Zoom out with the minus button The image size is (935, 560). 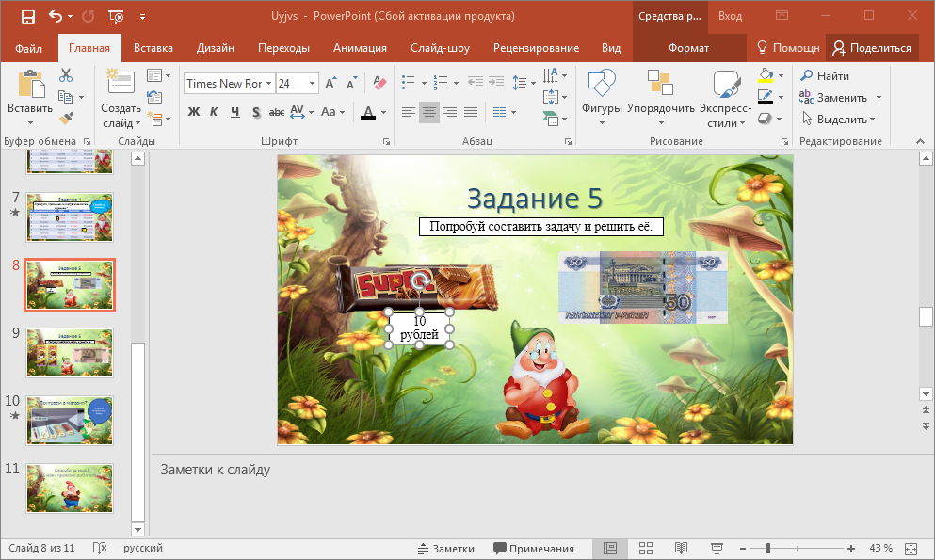(x=743, y=548)
